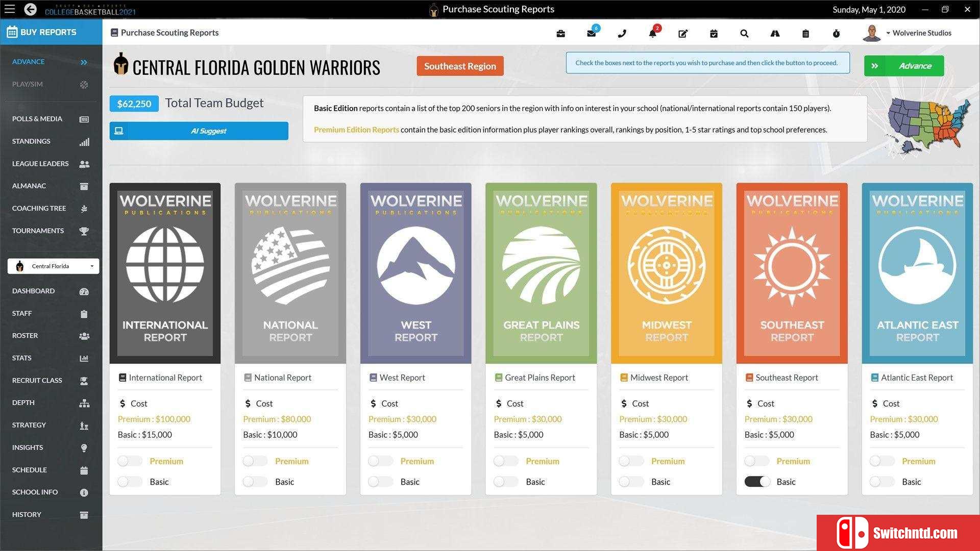Enable Premium for Great Plains Report

506,461
